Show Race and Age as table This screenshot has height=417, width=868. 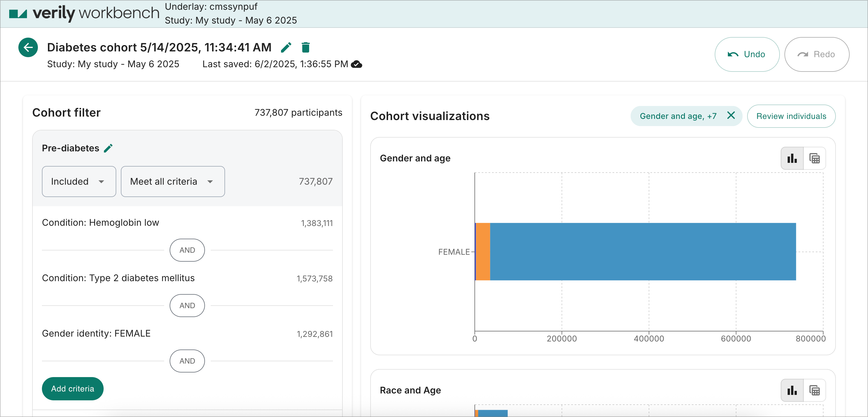(x=814, y=390)
